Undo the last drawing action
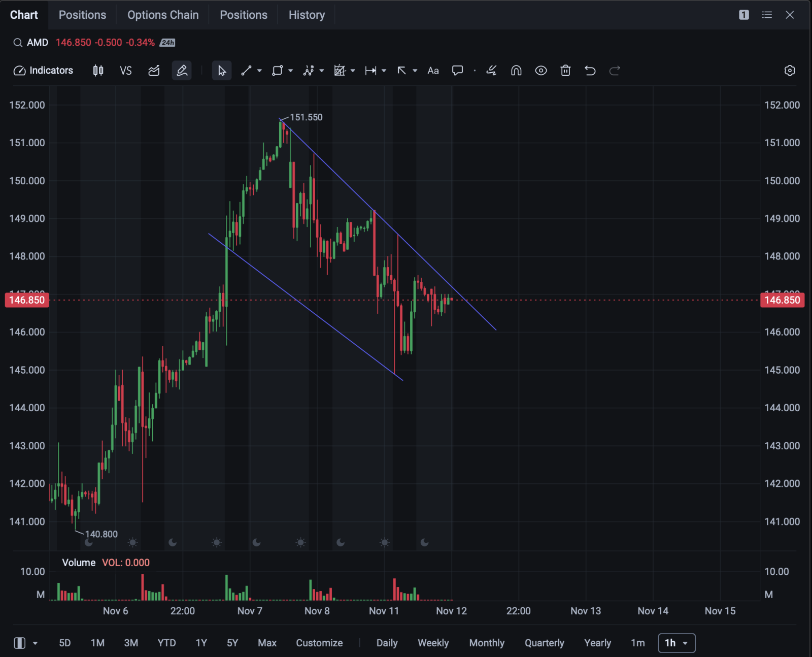This screenshot has width=812, height=657. [590, 71]
